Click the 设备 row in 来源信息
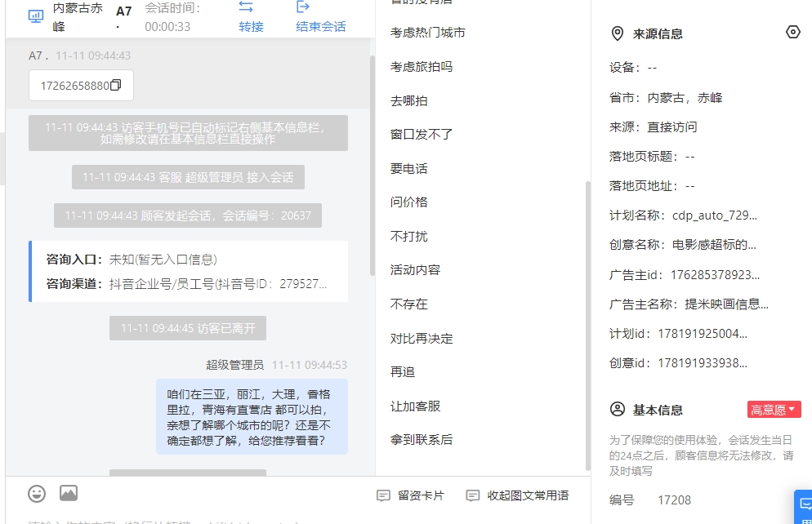Image resolution: width=812 pixels, height=524 pixels. [633, 68]
